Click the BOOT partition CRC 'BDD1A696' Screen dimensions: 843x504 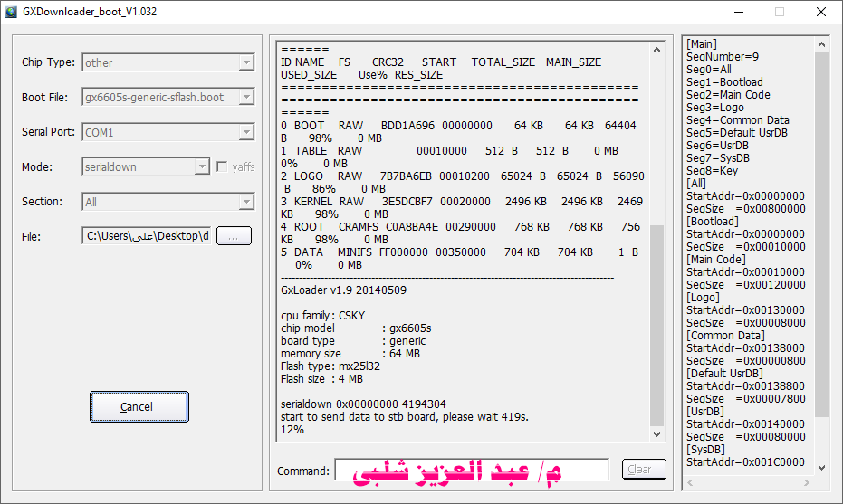click(x=407, y=126)
